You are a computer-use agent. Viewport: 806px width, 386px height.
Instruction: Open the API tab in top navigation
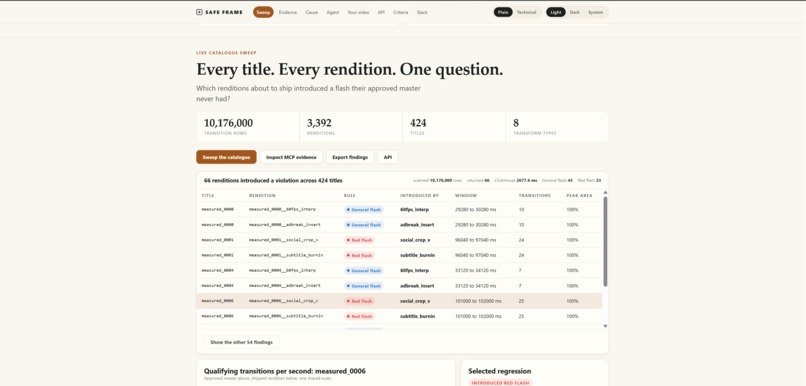(381, 12)
